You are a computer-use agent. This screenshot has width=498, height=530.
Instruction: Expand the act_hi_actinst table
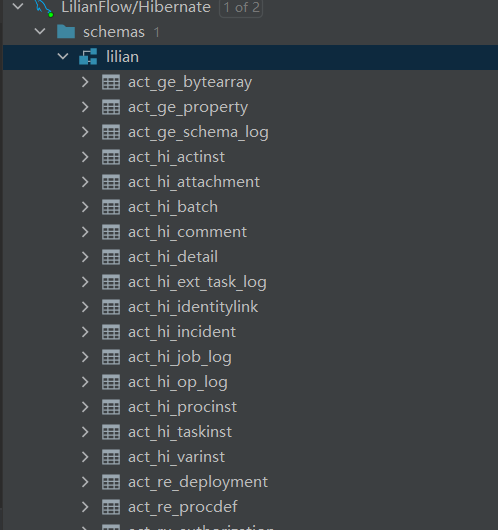click(85, 157)
